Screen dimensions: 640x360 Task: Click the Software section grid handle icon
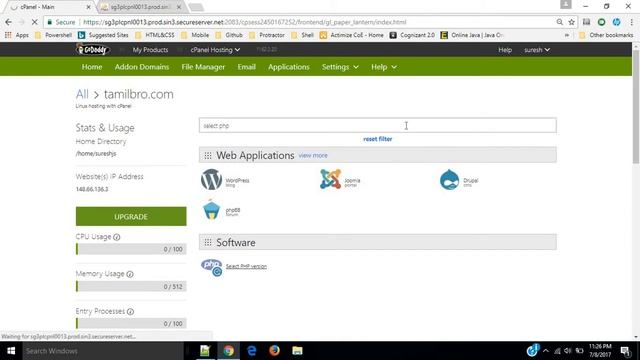208,242
